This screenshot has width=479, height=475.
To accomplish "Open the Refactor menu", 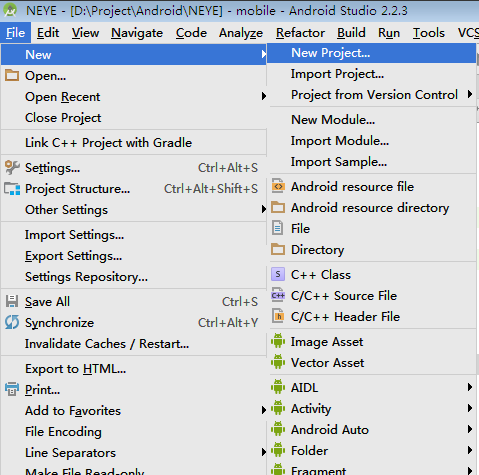I will [300, 33].
